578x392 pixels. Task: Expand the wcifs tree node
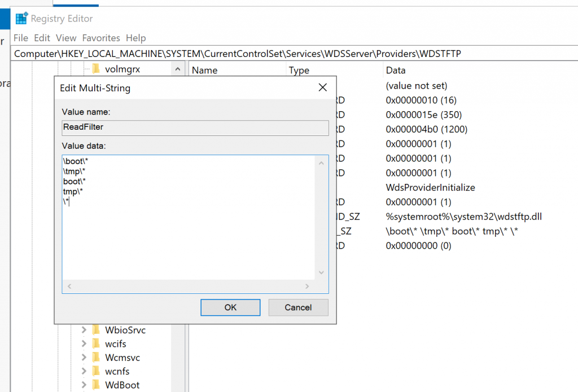click(84, 343)
